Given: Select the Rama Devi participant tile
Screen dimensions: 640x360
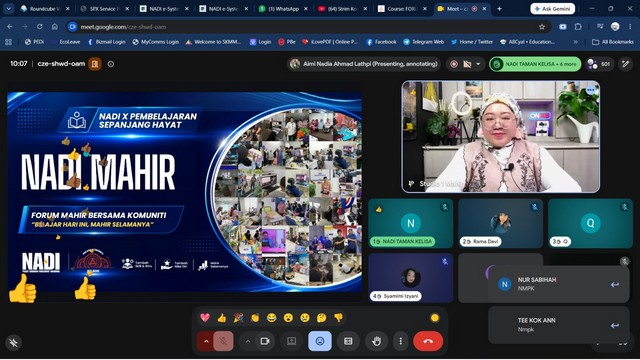Looking at the screenshot, I should click(500, 224).
